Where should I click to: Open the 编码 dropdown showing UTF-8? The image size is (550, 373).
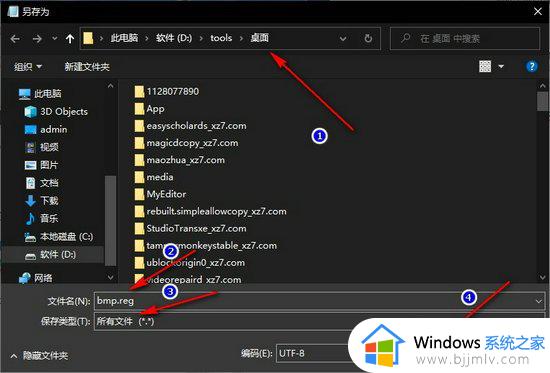click(x=314, y=353)
